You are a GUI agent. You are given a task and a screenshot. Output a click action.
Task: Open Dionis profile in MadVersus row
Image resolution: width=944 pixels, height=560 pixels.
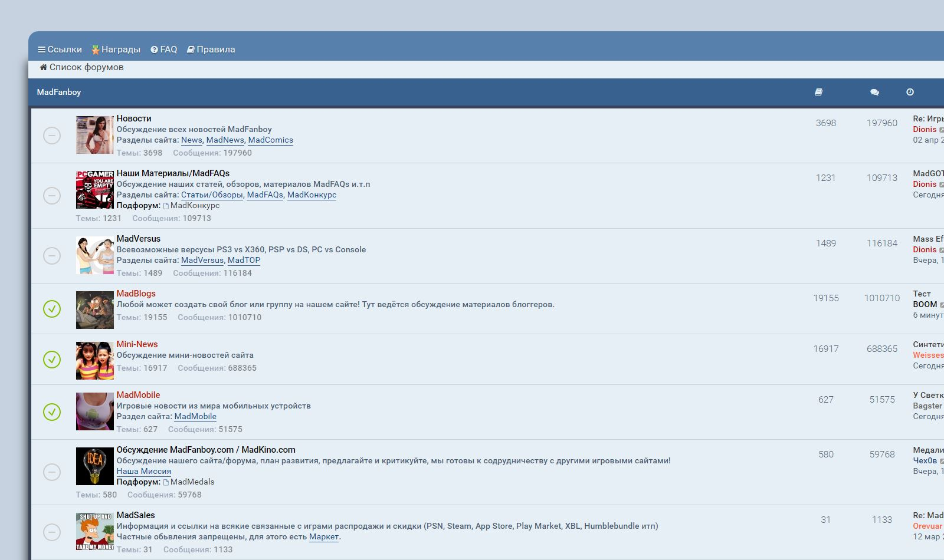(x=925, y=250)
